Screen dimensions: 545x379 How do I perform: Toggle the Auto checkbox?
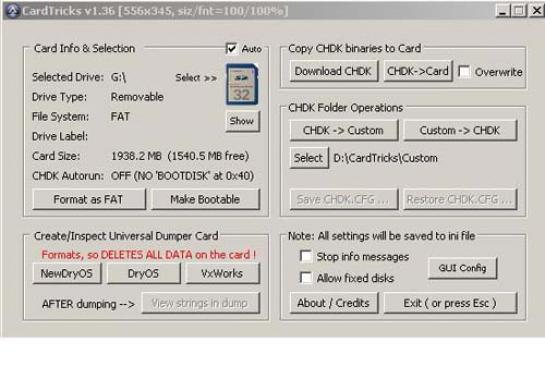tap(231, 48)
